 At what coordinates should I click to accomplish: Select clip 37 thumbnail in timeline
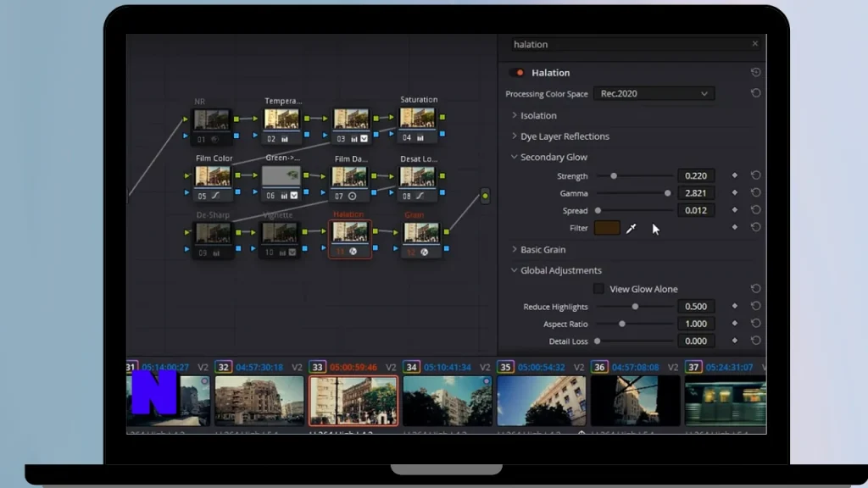point(726,401)
